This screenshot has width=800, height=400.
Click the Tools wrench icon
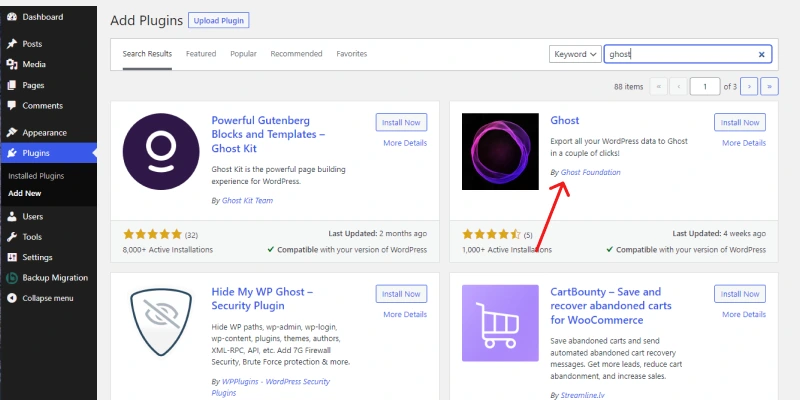(12, 237)
